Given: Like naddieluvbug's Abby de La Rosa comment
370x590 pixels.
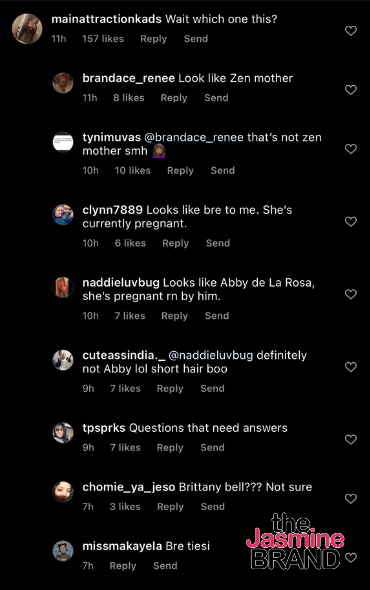Looking at the screenshot, I should [351, 294].
